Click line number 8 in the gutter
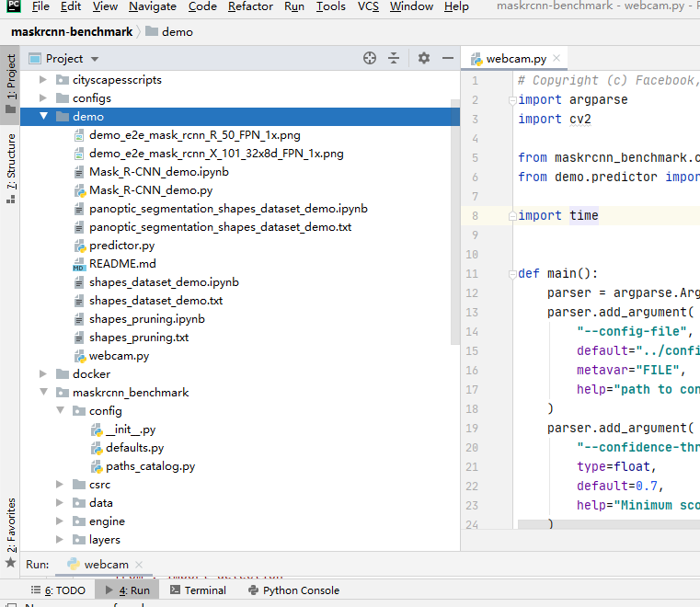This screenshot has height=607, width=700. pyautogui.click(x=475, y=216)
